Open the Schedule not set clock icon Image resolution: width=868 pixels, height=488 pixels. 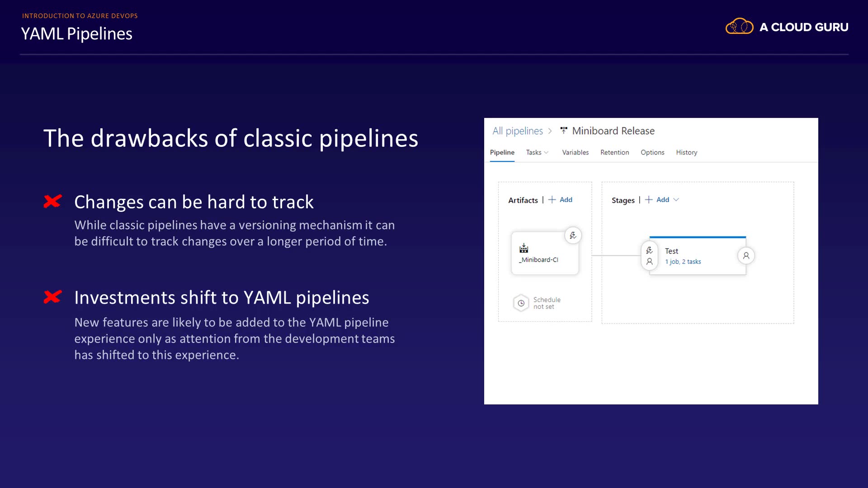pyautogui.click(x=521, y=303)
